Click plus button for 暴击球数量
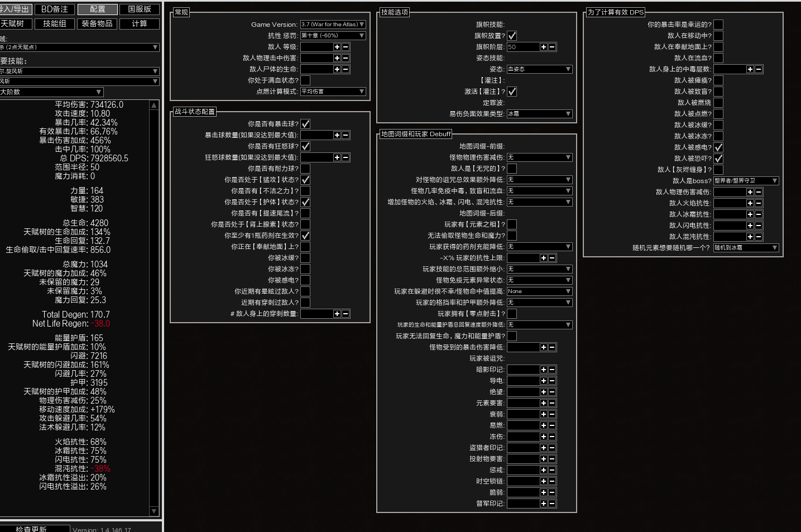The width and height of the screenshot is (801, 532). click(337, 135)
